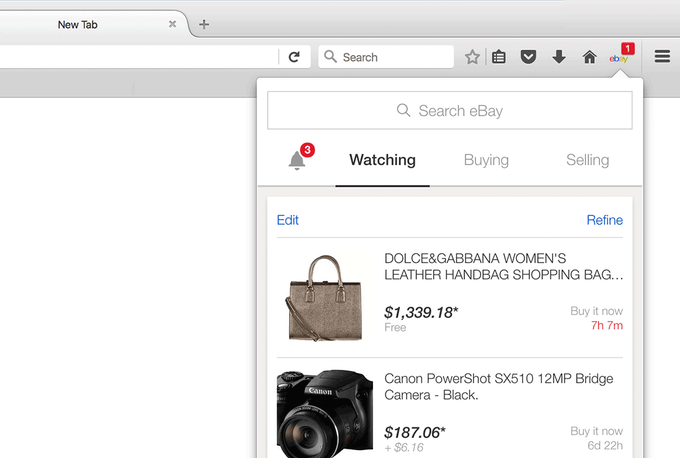Viewport: 680px width, 458px height.
Task: Click the Refine link
Action: click(x=605, y=220)
